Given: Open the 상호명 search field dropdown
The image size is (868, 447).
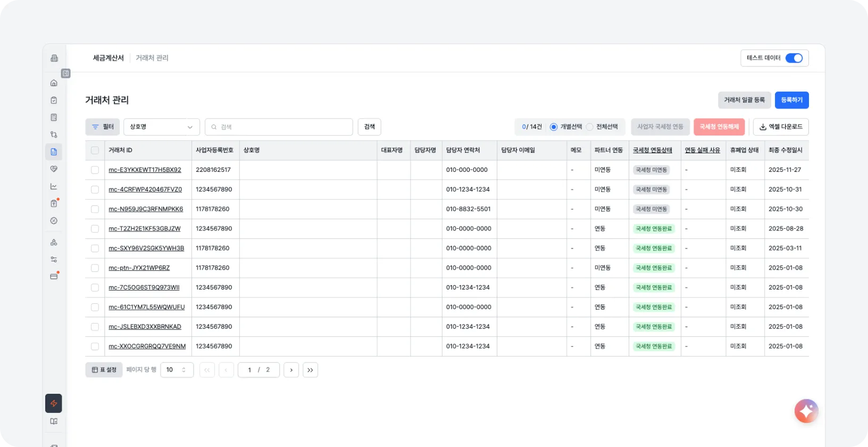Looking at the screenshot, I should point(161,127).
